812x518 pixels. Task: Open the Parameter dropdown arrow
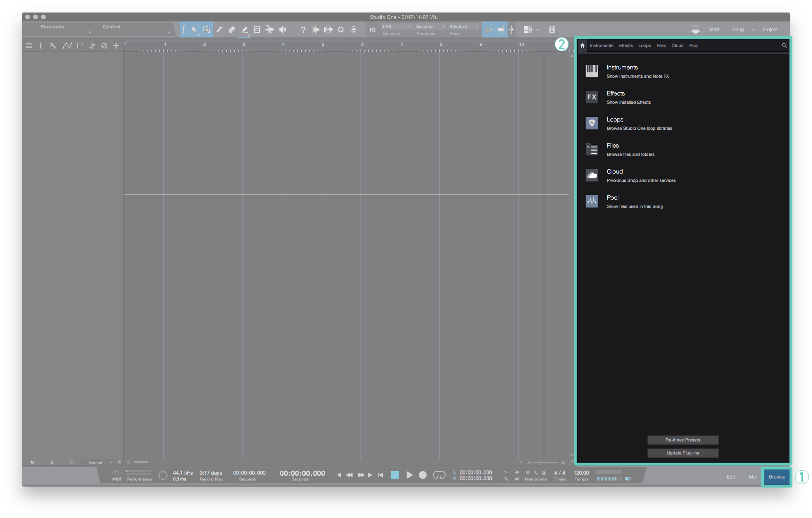click(90, 32)
